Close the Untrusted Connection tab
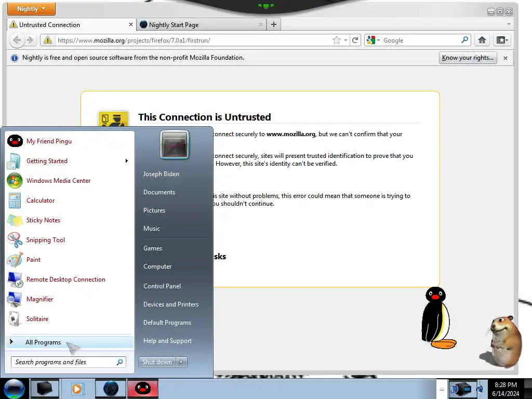The width and height of the screenshot is (532, 399). pyautogui.click(x=130, y=24)
